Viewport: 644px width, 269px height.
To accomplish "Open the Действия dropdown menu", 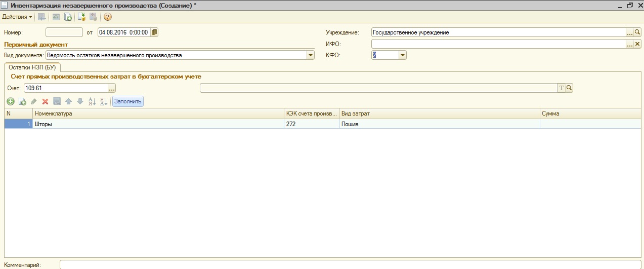I will (x=17, y=17).
